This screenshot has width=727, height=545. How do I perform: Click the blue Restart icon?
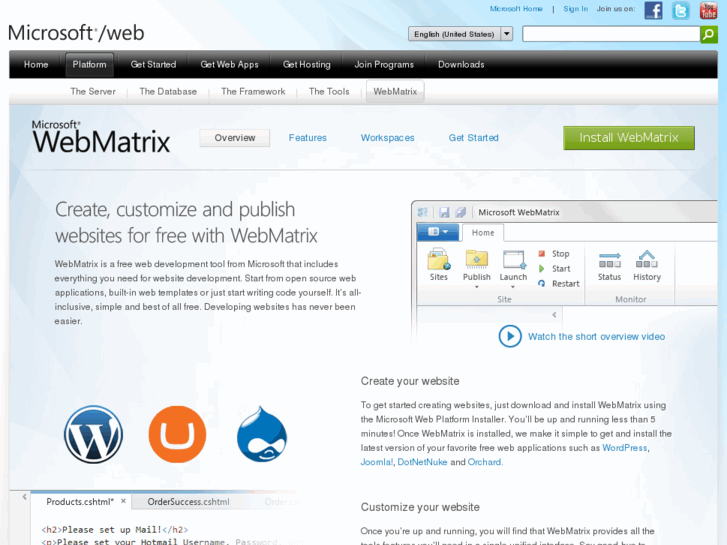point(542,283)
